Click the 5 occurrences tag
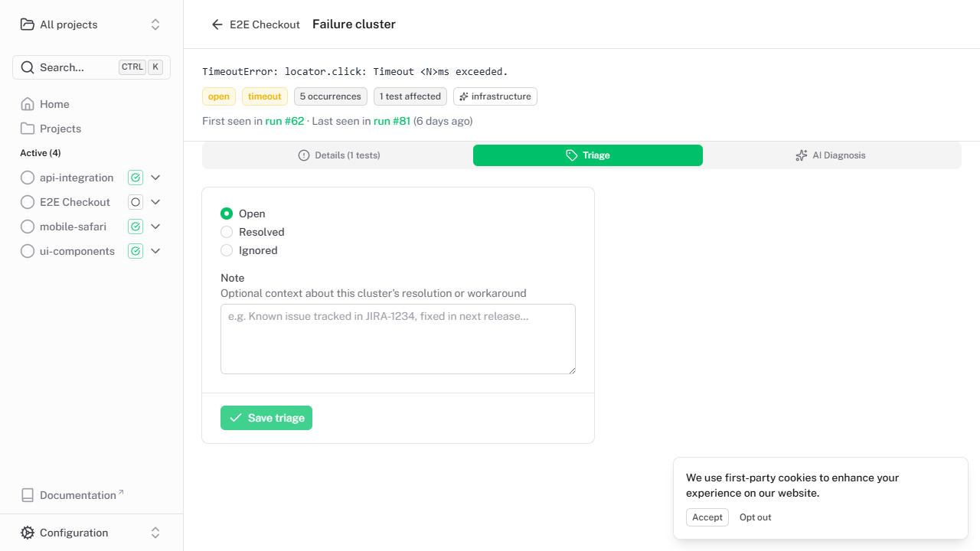The height and width of the screenshot is (551, 980). (x=331, y=96)
